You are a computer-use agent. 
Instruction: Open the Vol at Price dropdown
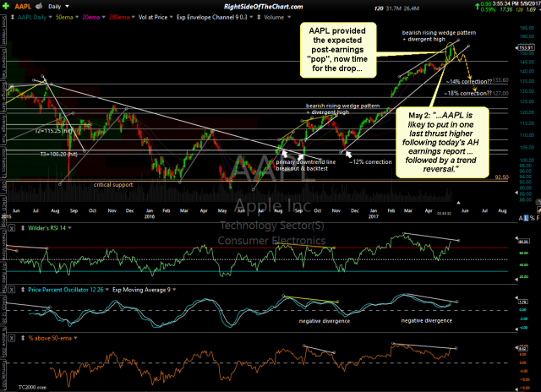[x=171, y=17]
